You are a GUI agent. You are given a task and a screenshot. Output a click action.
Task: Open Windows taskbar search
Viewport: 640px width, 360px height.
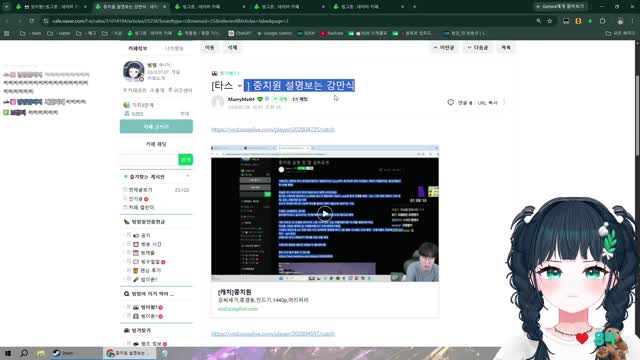24,353
